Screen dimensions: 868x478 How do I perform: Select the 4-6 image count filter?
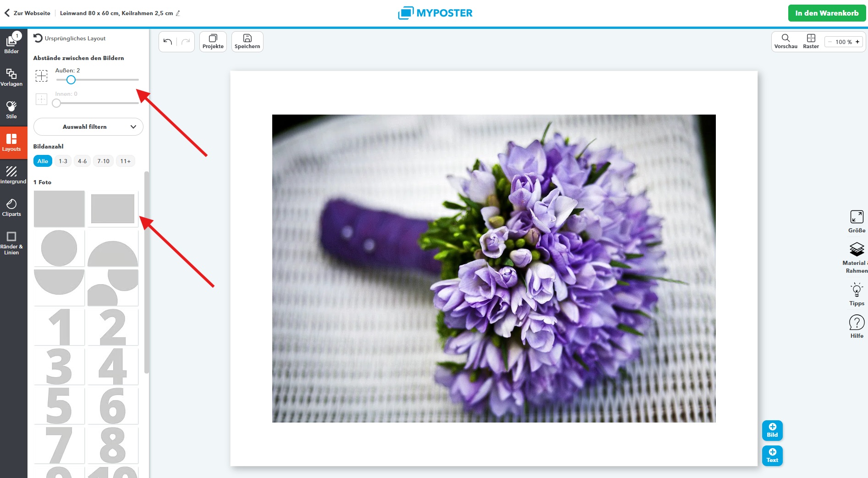82,161
